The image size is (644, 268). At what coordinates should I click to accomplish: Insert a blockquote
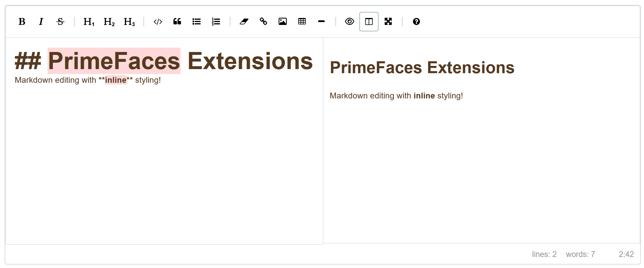(x=177, y=21)
